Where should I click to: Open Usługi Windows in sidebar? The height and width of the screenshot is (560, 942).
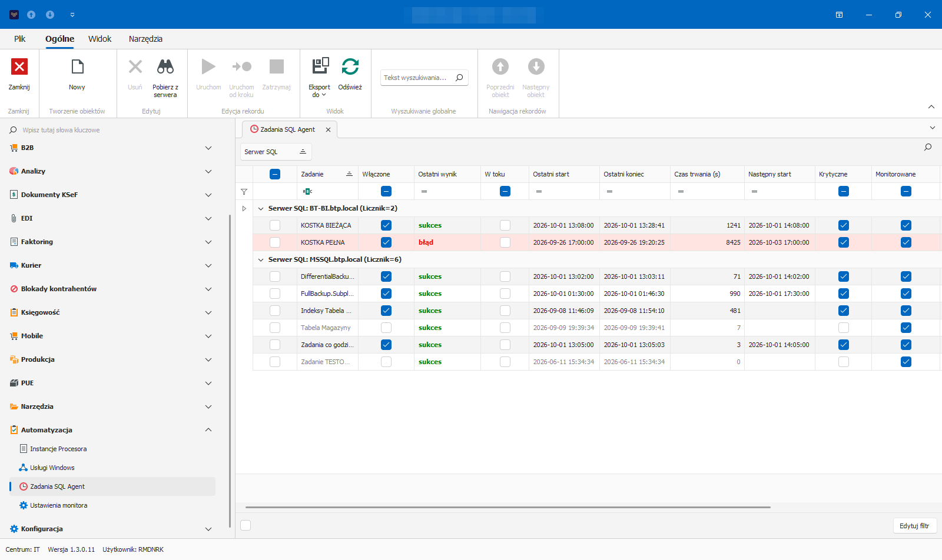pos(52,468)
